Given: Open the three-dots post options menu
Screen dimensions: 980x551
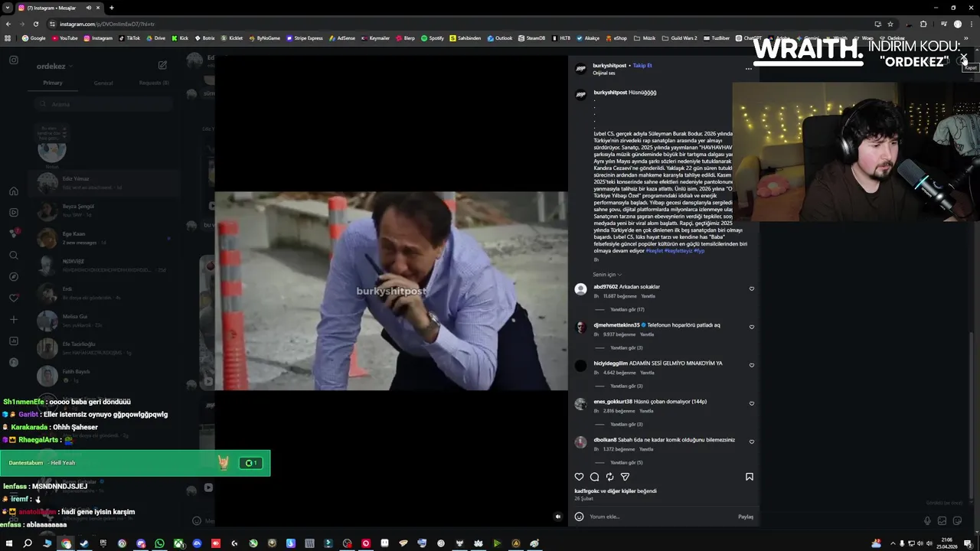Looking at the screenshot, I should (x=749, y=69).
